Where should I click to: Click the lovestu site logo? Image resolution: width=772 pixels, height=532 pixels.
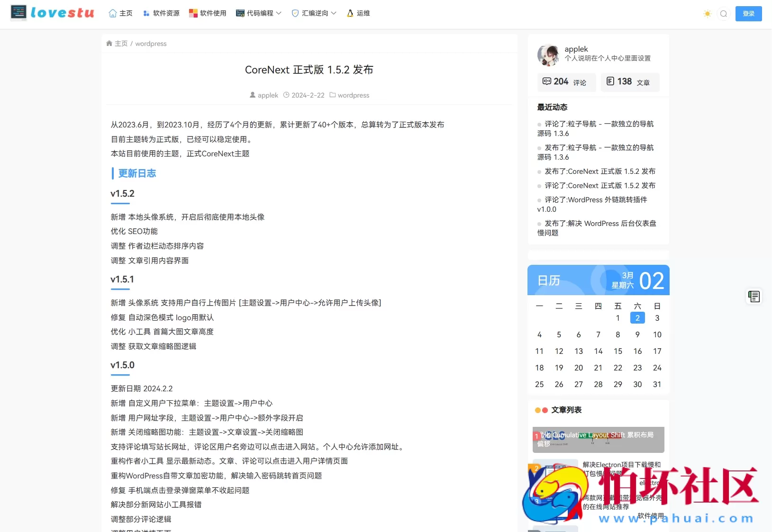(x=51, y=13)
